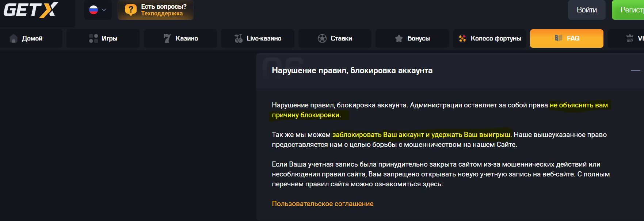Click highlighted text заблокировать Ваш аккаунт
The width and height of the screenshot is (644, 221).
pyautogui.click(x=378, y=135)
